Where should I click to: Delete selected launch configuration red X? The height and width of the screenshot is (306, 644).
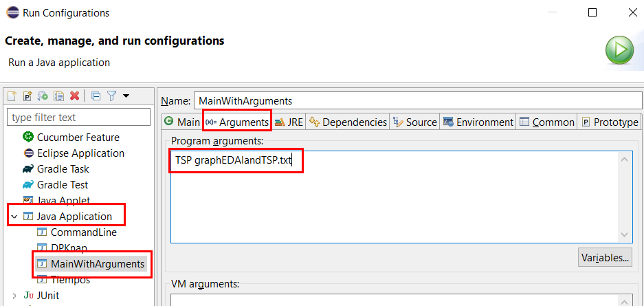click(74, 96)
